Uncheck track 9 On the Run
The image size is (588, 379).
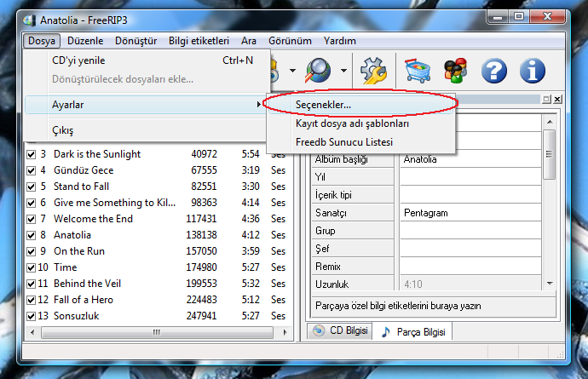tap(32, 251)
